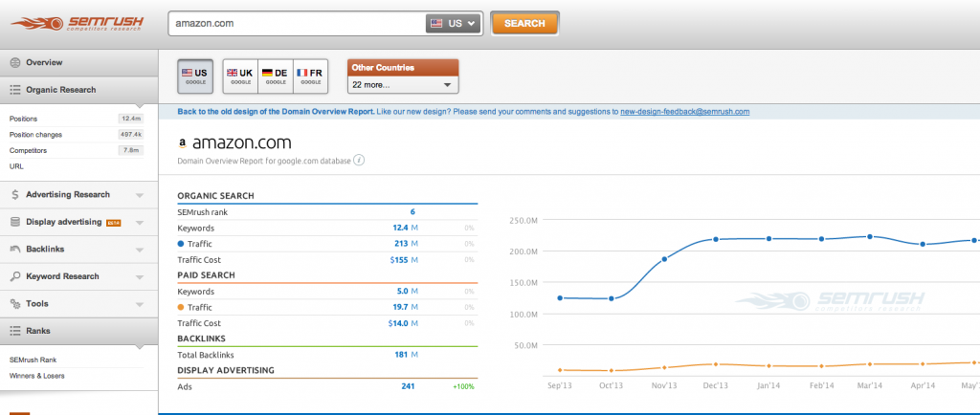The width and height of the screenshot is (980, 415).
Task: Click the BACKLINKS section heading
Action: coord(201,339)
